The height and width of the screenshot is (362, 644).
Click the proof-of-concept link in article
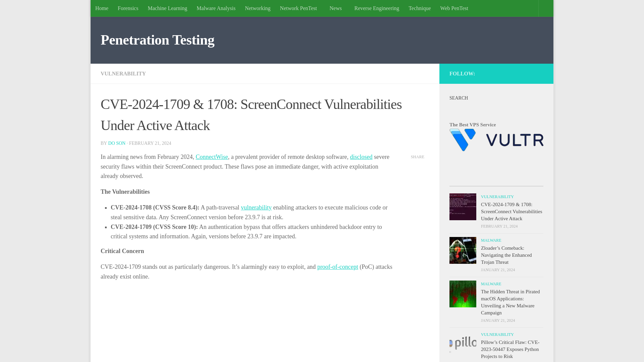(337, 266)
